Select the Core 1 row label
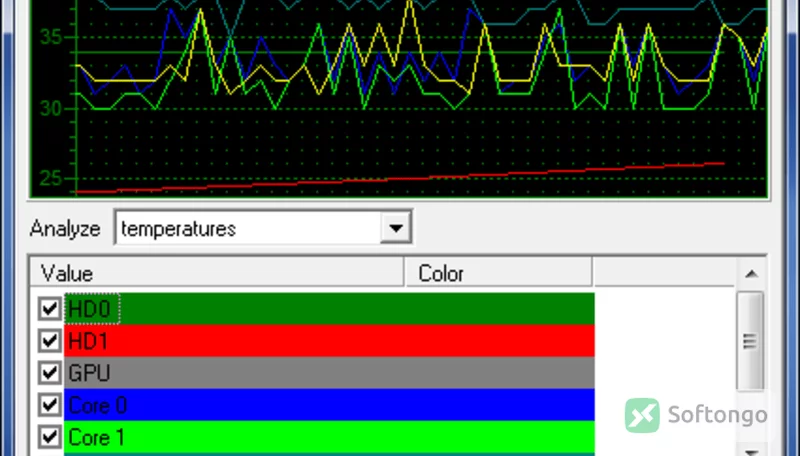 pyautogui.click(x=96, y=437)
